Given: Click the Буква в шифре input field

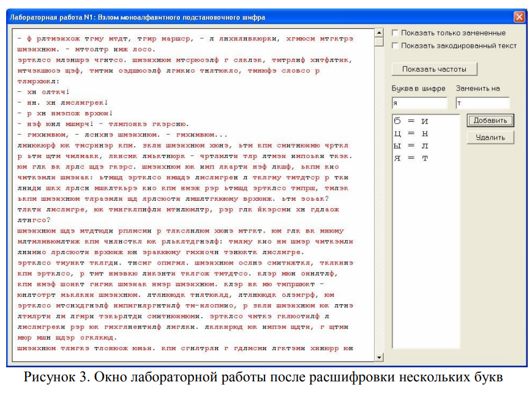Looking at the screenshot, I should (x=419, y=103).
